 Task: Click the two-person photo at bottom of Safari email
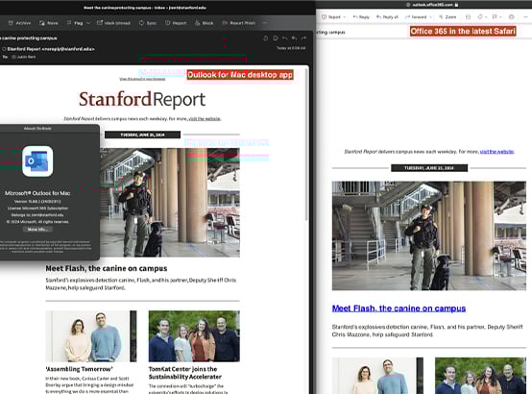[377, 376]
